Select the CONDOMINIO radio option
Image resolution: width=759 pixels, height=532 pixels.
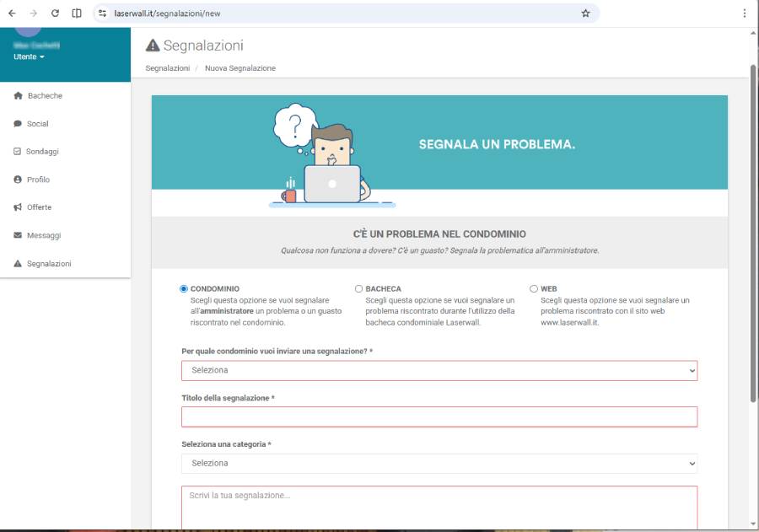pyautogui.click(x=184, y=288)
